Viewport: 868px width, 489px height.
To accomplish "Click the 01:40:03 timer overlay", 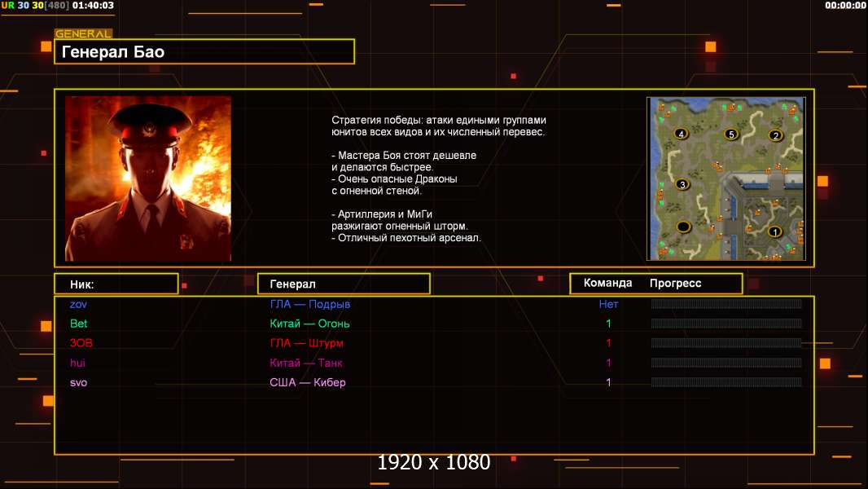I will [93, 6].
